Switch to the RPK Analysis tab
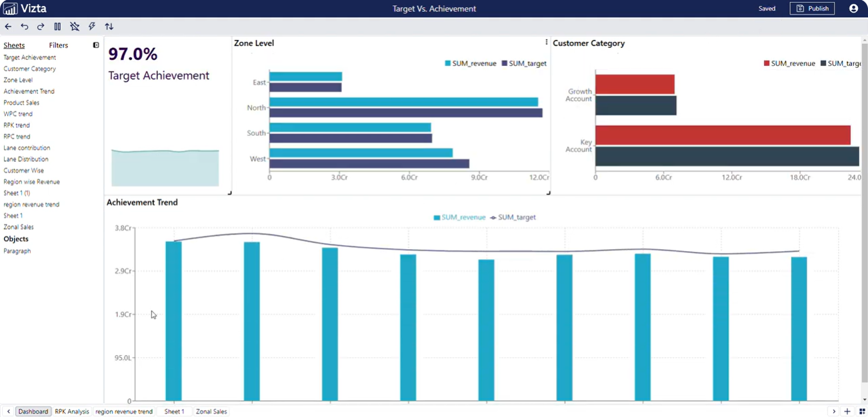Image resolution: width=868 pixels, height=417 pixels. [71, 412]
